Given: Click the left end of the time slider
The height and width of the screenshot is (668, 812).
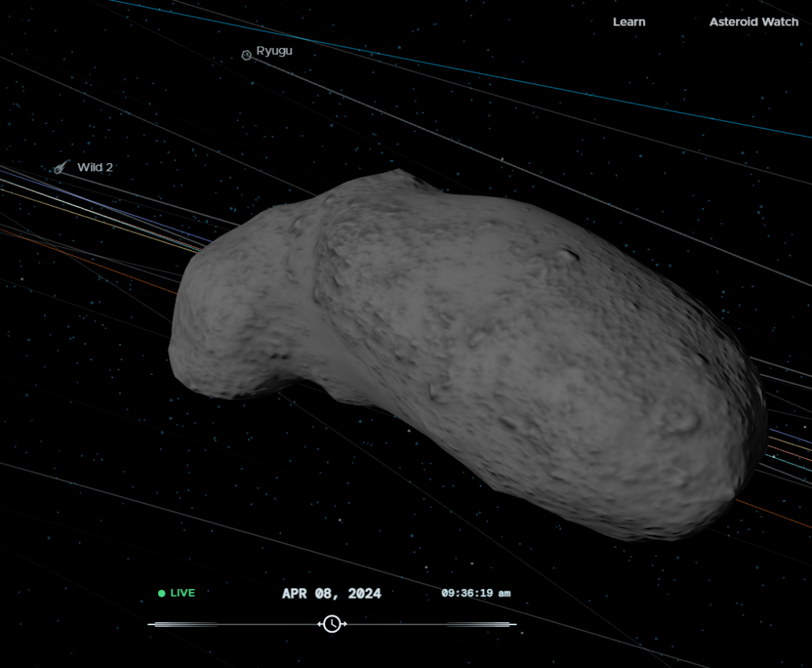Looking at the screenshot, I should 183,624.
